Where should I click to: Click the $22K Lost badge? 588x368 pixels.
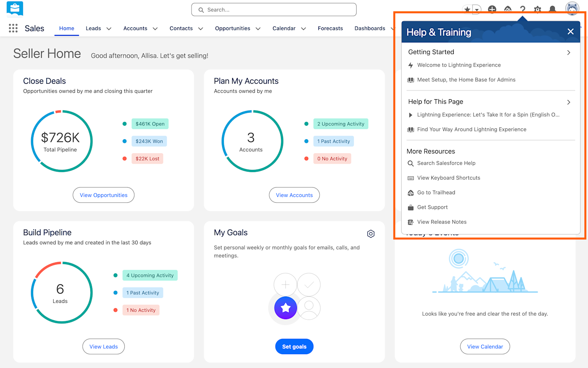[147, 159]
